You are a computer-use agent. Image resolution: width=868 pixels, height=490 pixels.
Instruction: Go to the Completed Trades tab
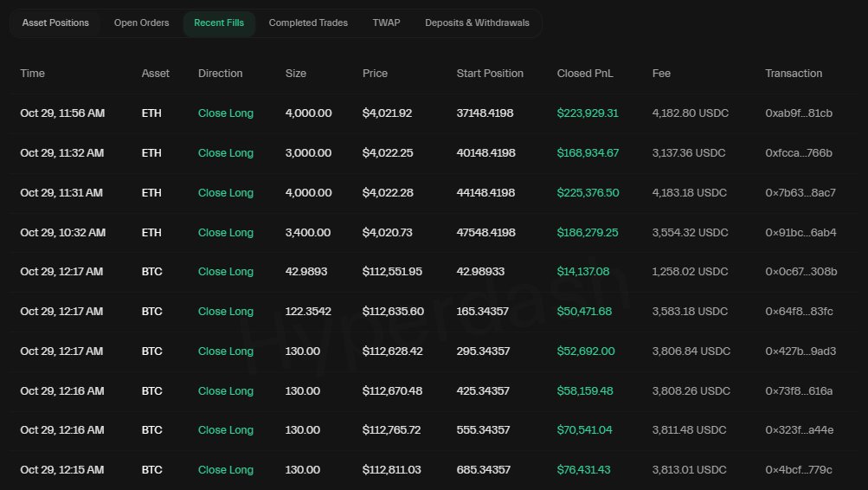pos(308,23)
